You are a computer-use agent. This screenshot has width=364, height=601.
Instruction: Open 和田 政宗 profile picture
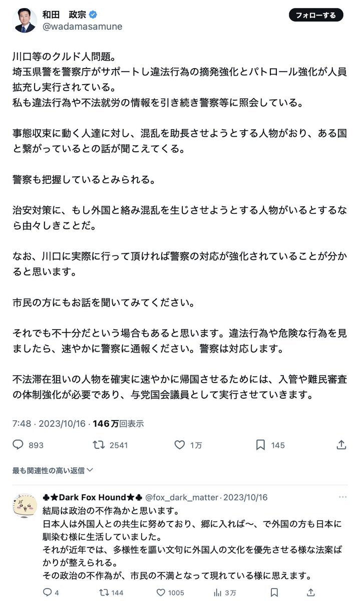pos(25,21)
